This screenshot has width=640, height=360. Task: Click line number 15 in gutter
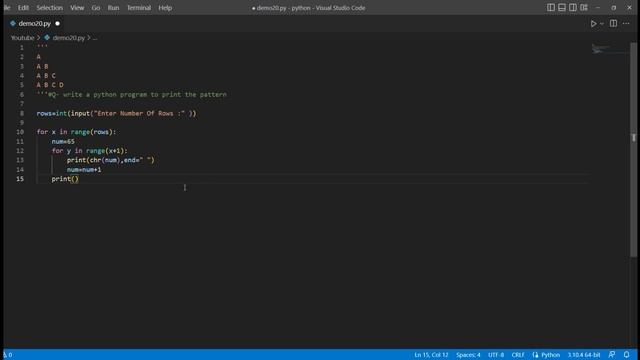coord(20,179)
